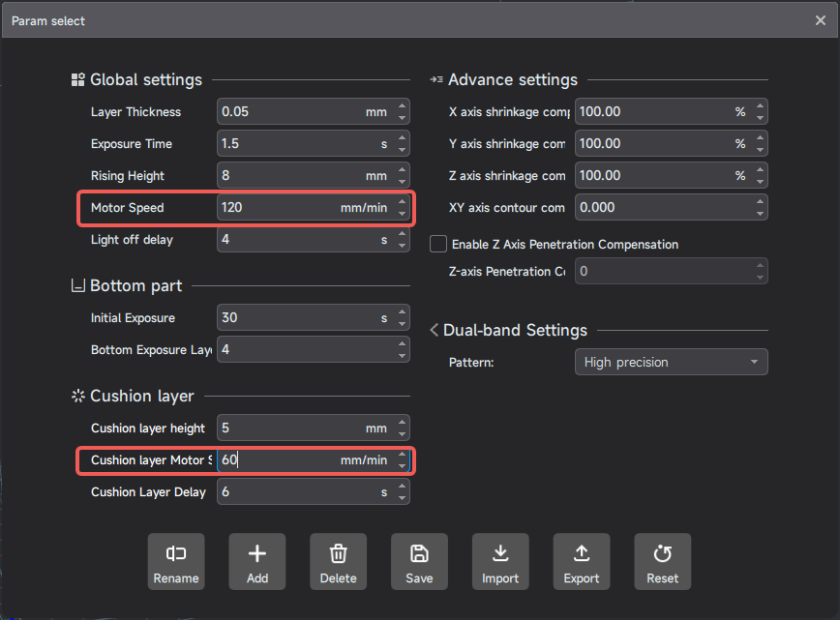Increase Layer Thickness with up arrow

(x=402, y=106)
